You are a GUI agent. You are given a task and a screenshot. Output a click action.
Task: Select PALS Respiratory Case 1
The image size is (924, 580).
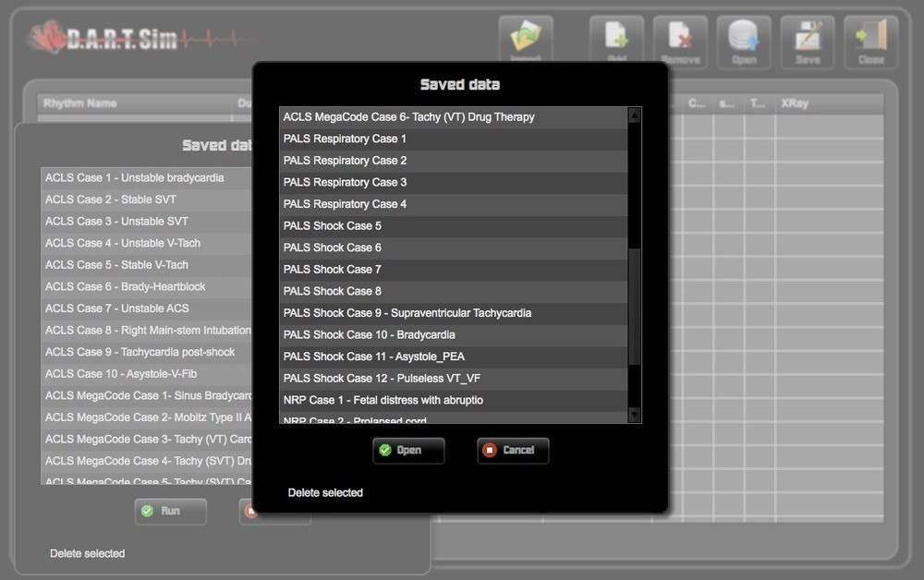click(453, 139)
